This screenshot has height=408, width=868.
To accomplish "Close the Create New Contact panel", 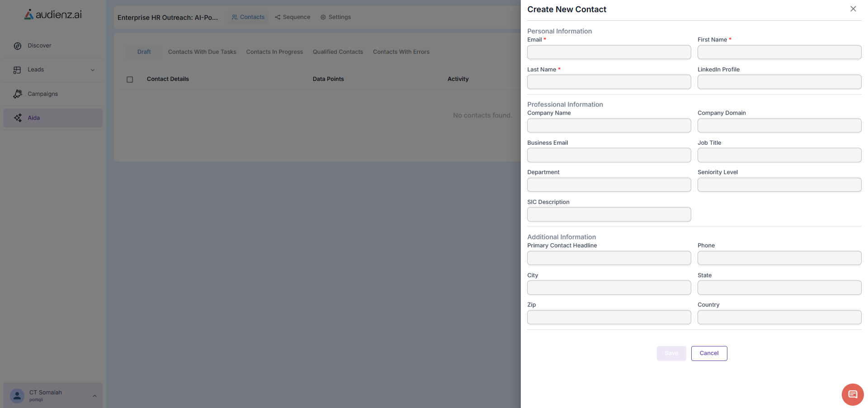I will (853, 9).
